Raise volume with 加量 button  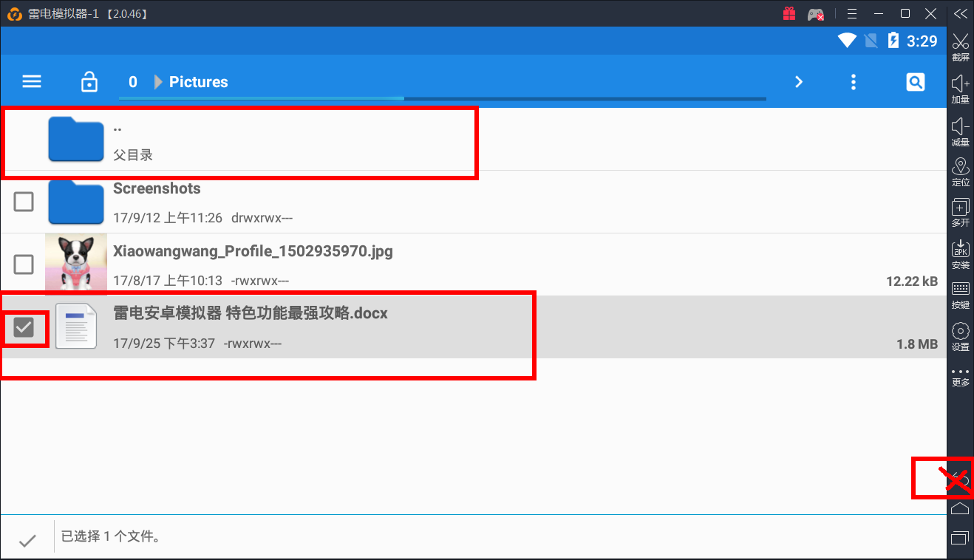pyautogui.click(x=961, y=89)
